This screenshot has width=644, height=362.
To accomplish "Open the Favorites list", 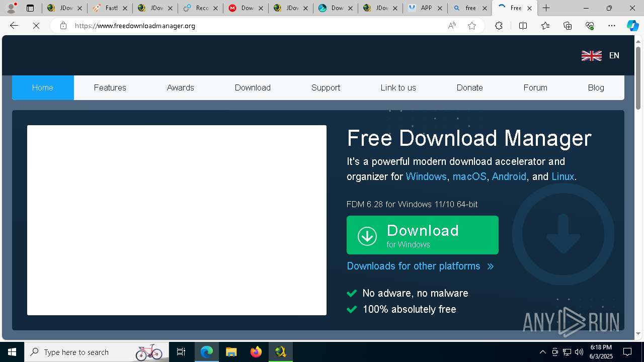I will [x=545, y=26].
